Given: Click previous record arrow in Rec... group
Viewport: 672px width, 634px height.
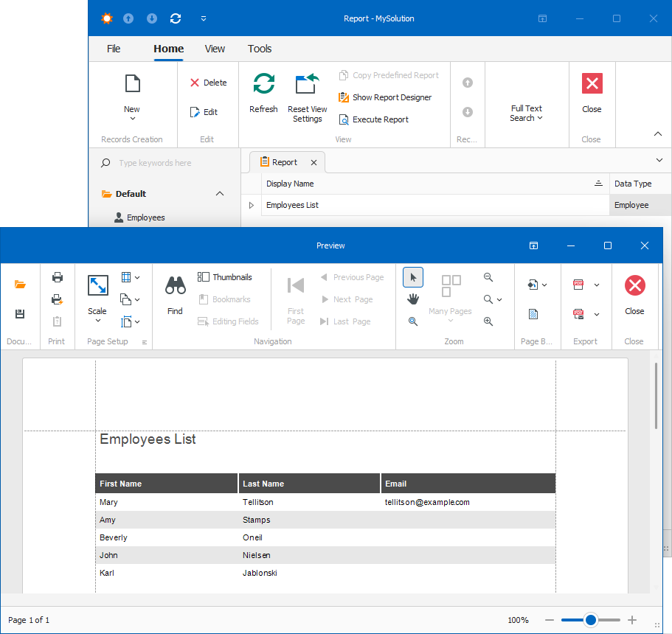Looking at the screenshot, I should (468, 83).
